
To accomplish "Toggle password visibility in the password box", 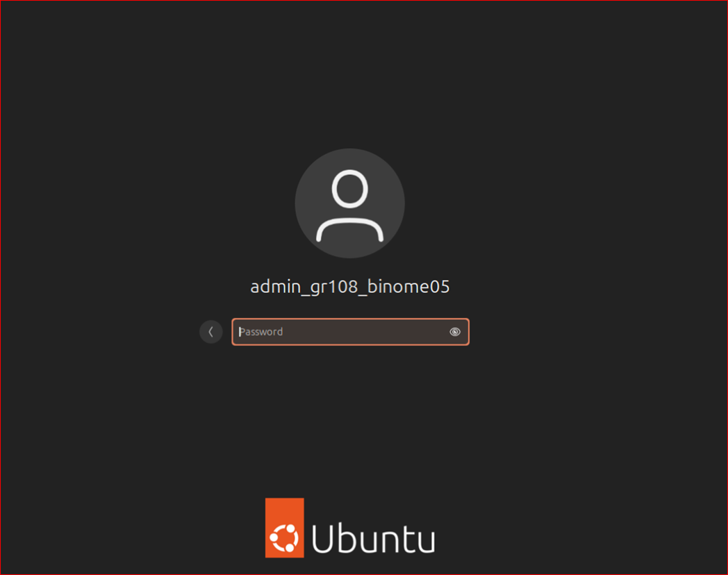I will tap(454, 332).
